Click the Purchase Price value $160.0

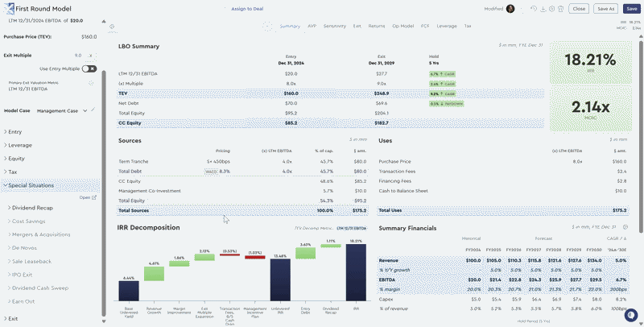point(89,36)
